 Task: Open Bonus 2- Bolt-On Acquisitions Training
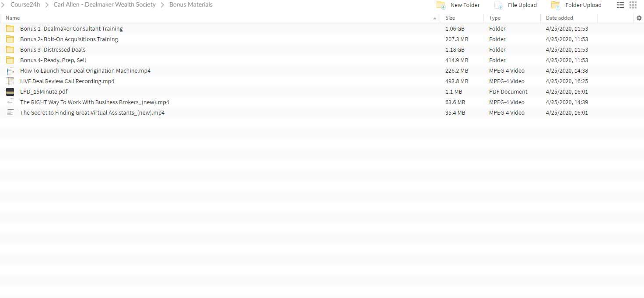69,39
